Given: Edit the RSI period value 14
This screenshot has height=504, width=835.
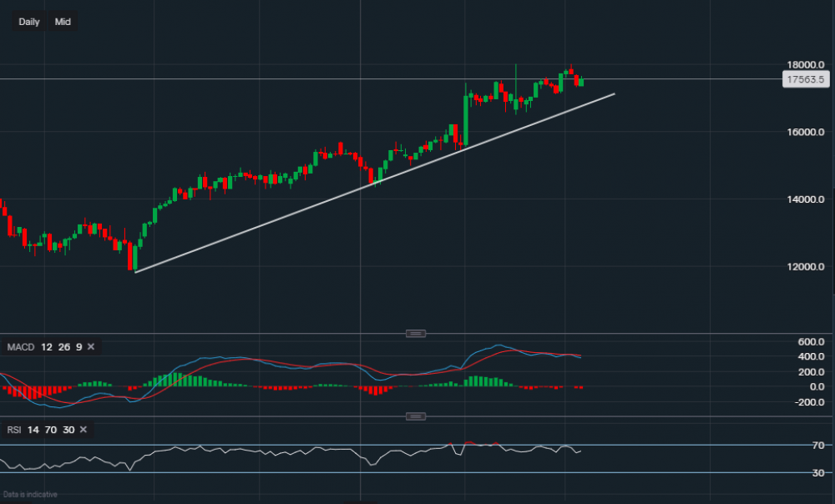Looking at the screenshot, I should tap(34, 431).
